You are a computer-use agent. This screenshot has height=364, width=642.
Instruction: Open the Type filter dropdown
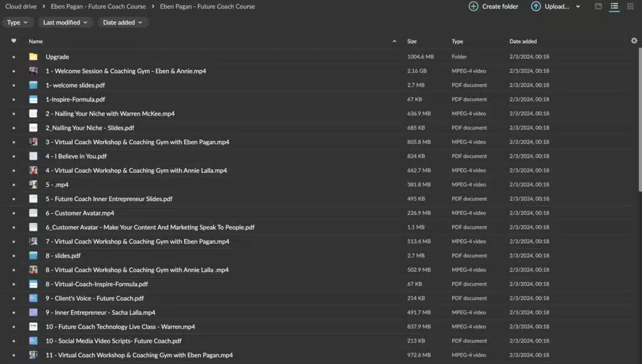point(17,23)
